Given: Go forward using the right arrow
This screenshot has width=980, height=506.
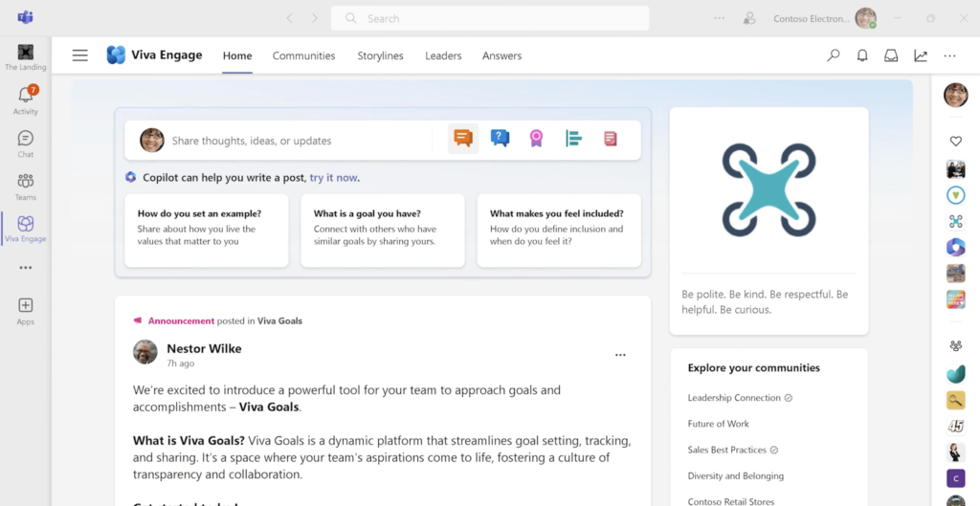Looking at the screenshot, I should pos(314,19).
